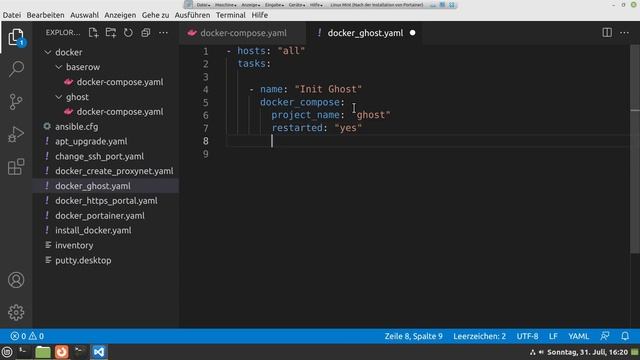Change line ending via LF status item

click(x=553, y=336)
